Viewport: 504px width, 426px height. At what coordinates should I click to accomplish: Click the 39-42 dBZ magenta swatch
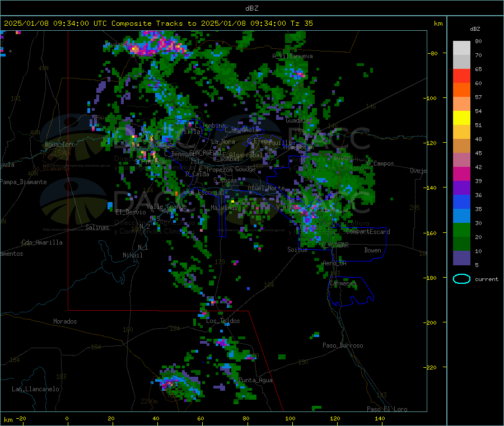click(x=461, y=174)
